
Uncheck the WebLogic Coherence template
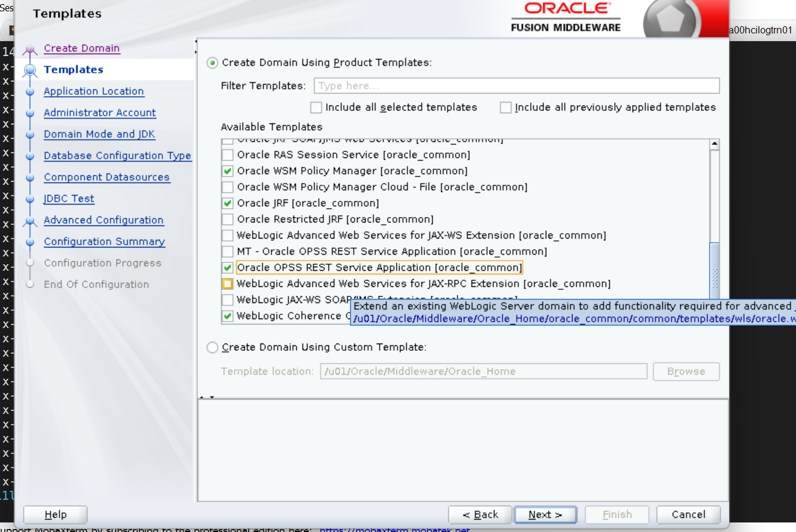227,316
